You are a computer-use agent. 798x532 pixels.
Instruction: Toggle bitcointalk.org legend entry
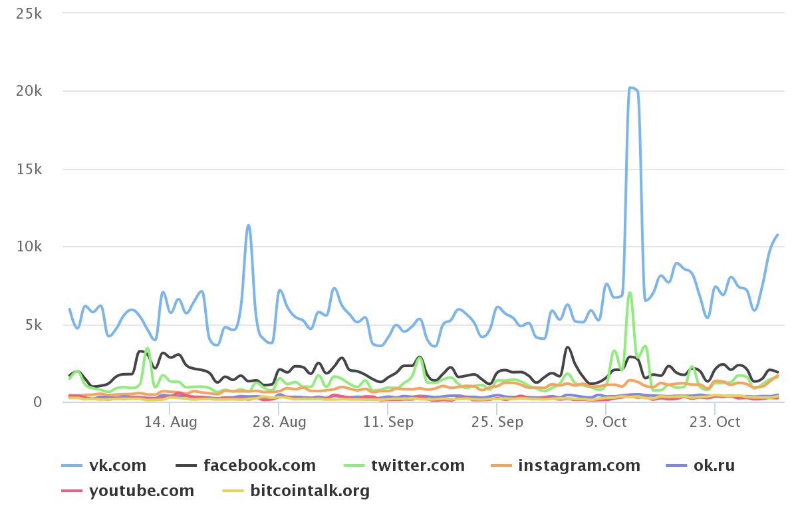[x=309, y=491]
